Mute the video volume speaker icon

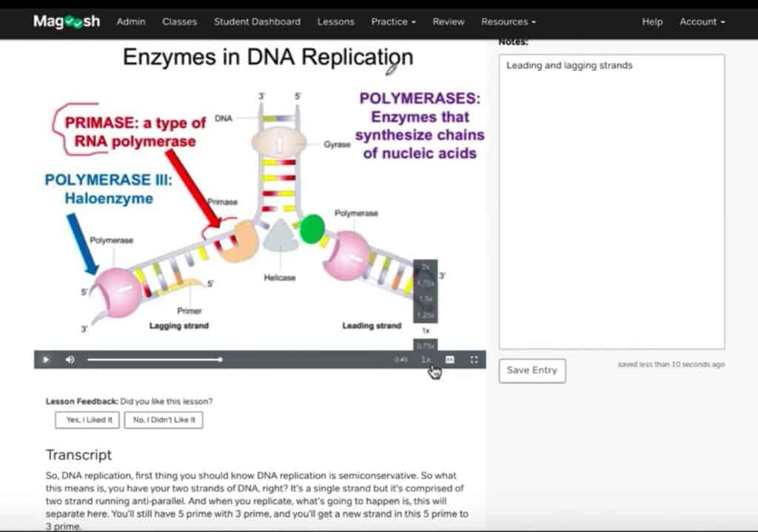(70, 360)
